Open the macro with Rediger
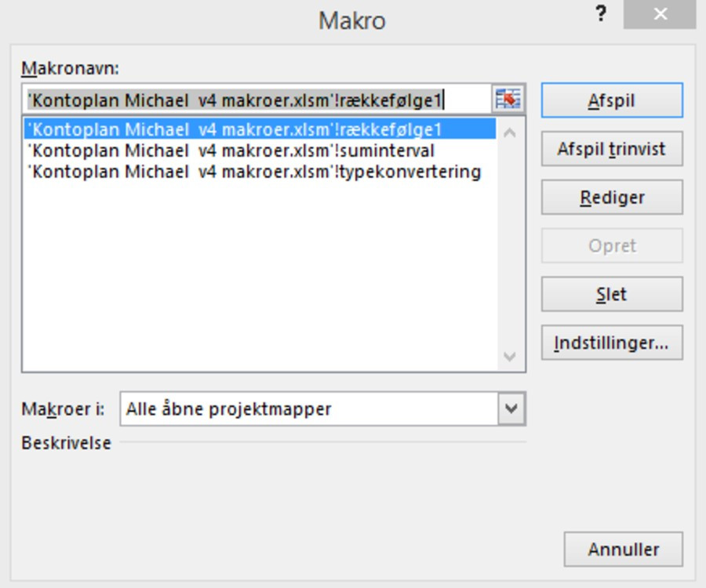Screen dimensions: 706x588 612,198
